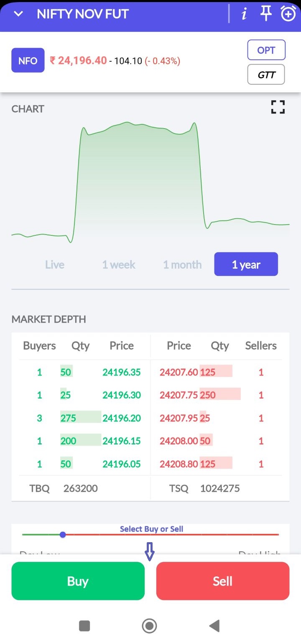Viewport: 301px width, 644px height.
Task: Click the day range slider handle
Action: click(x=63, y=534)
